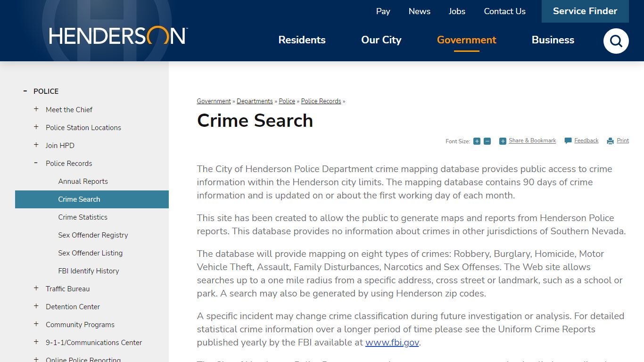Go to Police Records breadcrumb
Image resolution: width=644 pixels, height=362 pixels.
[x=321, y=101]
